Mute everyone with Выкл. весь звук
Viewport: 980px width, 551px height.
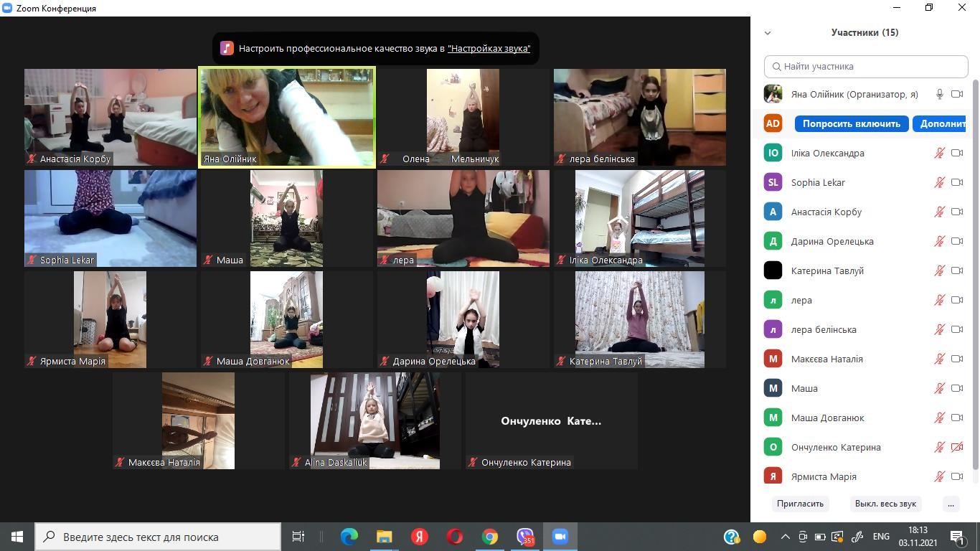coord(885,504)
